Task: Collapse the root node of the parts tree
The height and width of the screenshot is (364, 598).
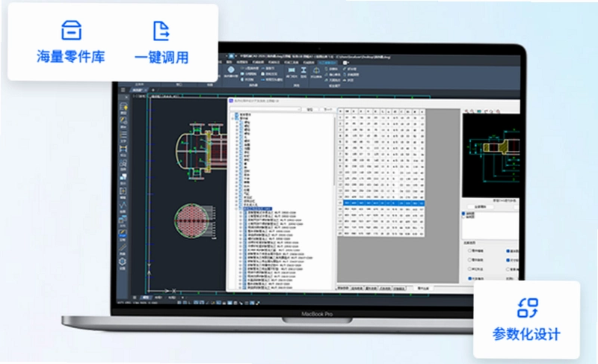Action: tap(233, 118)
